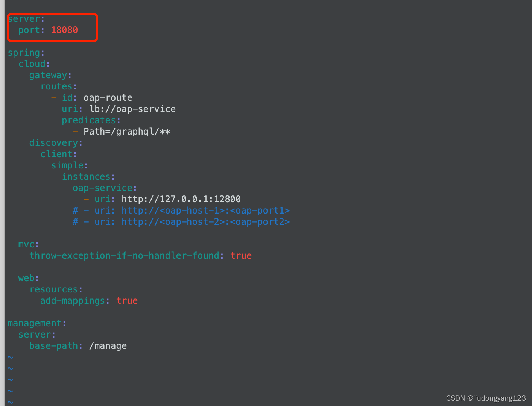Click the oap-route id value
532x406 pixels.
click(x=108, y=98)
